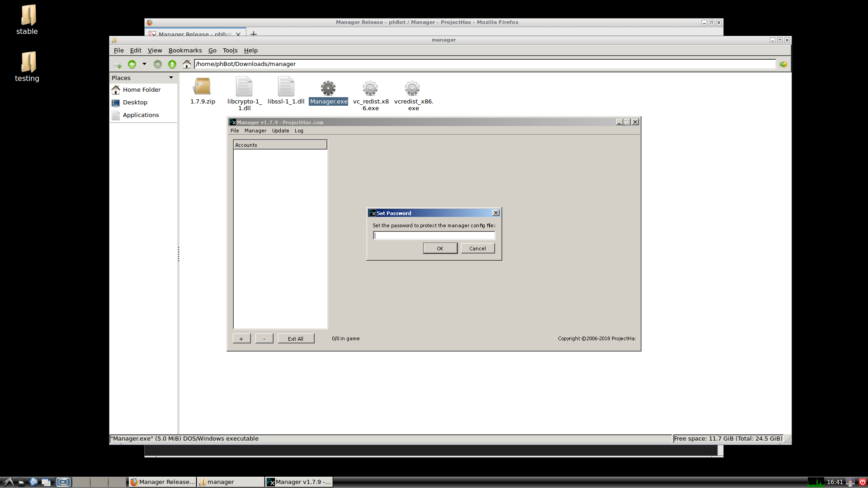Click the plus add account button

pyautogui.click(x=241, y=338)
